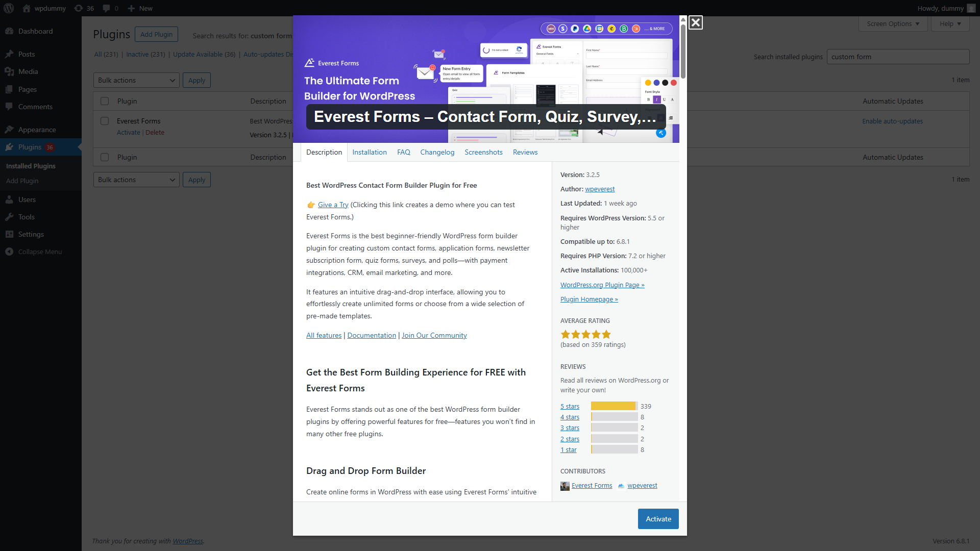This screenshot has width=980, height=551.
Task: Click the bottom Apply button
Action: (197, 180)
